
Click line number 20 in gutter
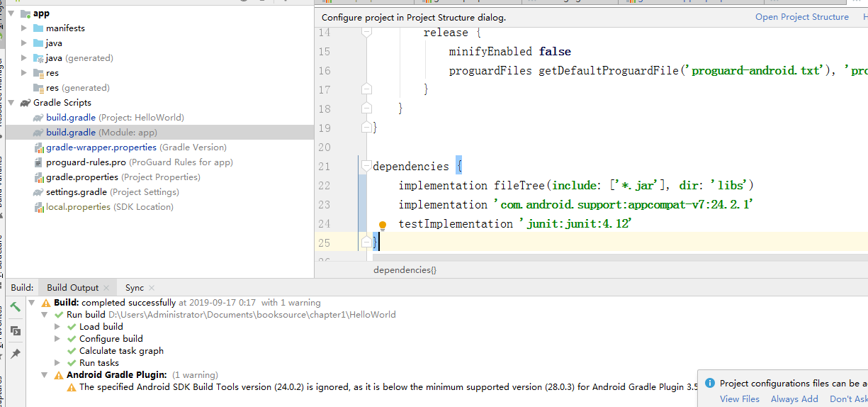tap(325, 147)
